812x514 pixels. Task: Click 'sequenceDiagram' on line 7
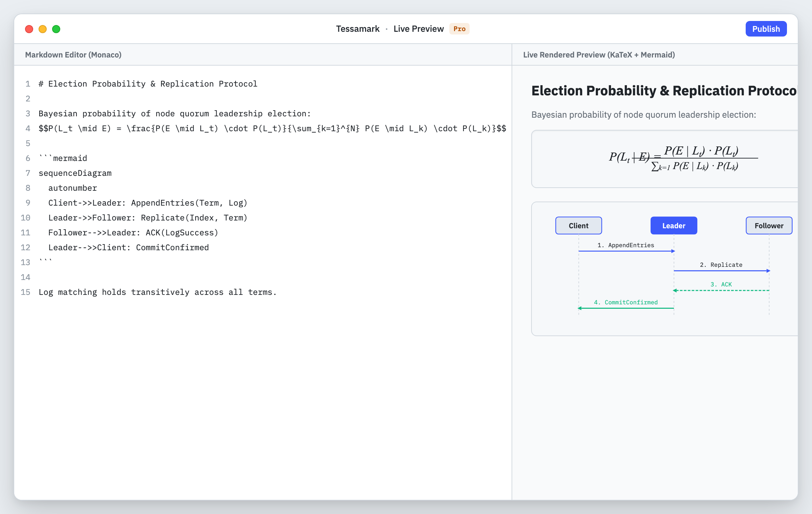75,173
